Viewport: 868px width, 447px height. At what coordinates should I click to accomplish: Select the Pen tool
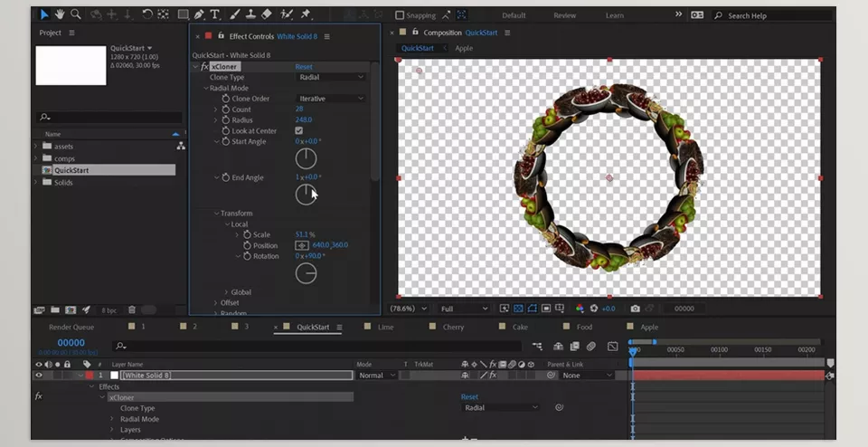[x=199, y=14]
